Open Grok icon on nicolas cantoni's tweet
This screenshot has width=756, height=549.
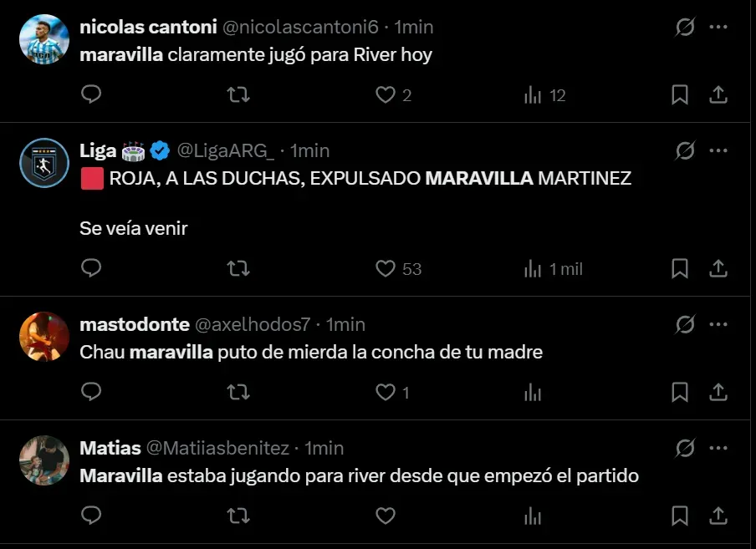[x=685, y=27]
